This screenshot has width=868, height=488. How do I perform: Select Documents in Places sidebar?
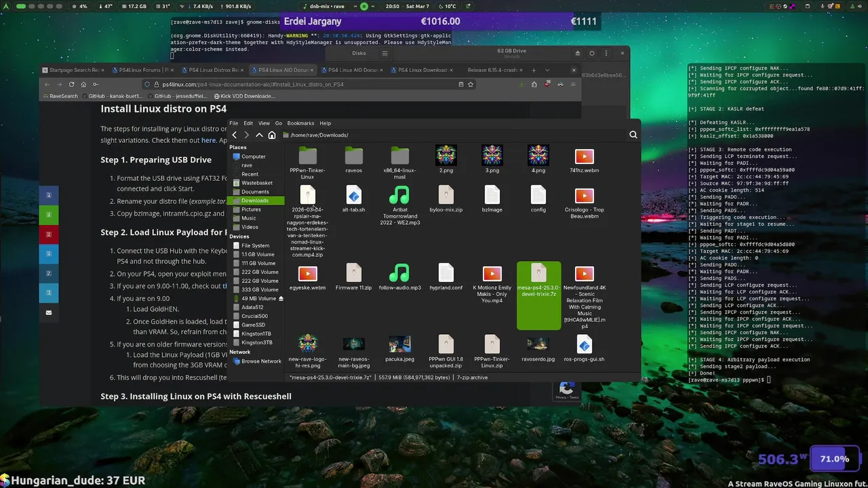[255, 192]
